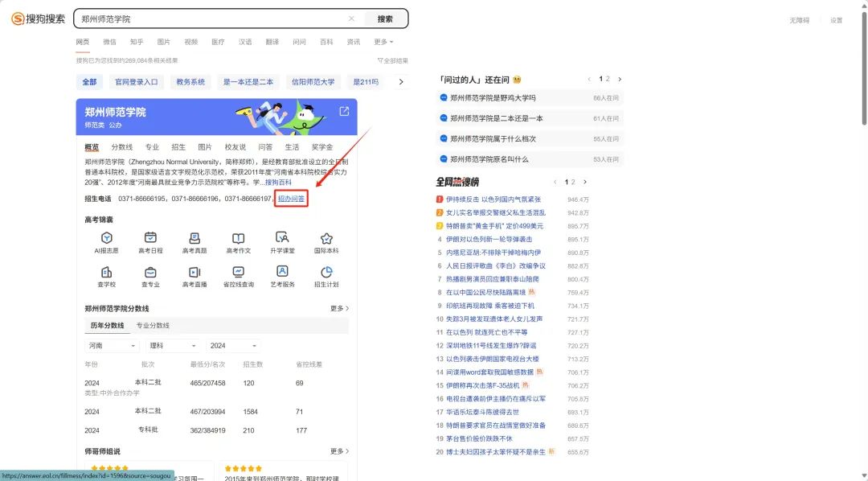Select the 国际本科 star icon
Screen dimensions: 868x481
click(326, 238)
